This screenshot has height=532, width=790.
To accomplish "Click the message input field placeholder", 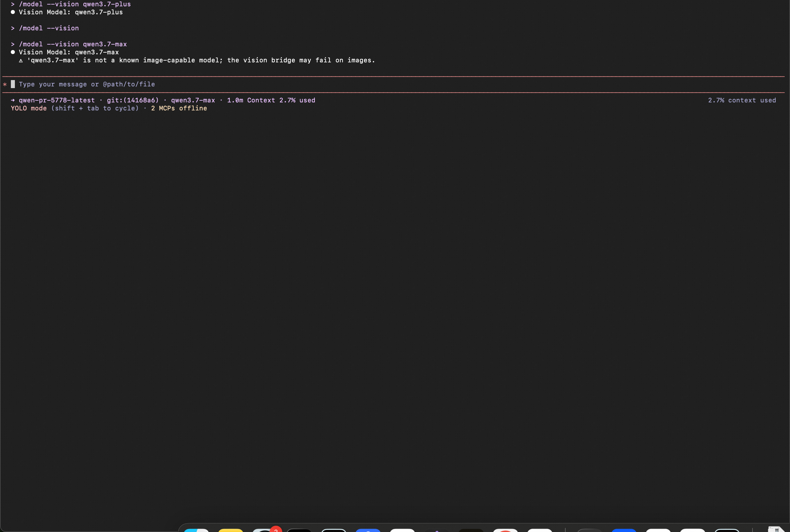I will click(x=86, y=84).
